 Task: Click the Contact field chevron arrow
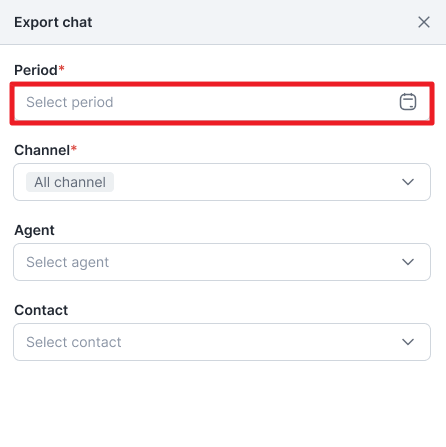click(x=408, y=342)
